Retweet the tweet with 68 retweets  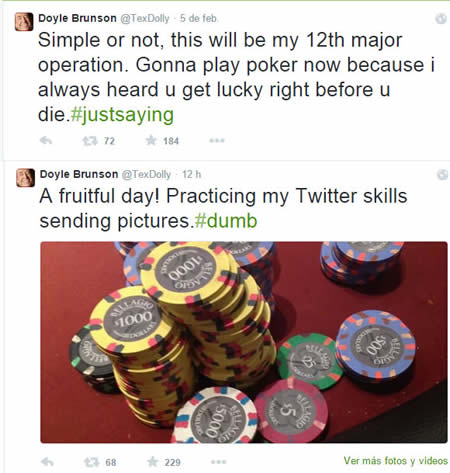click(91, 462)
